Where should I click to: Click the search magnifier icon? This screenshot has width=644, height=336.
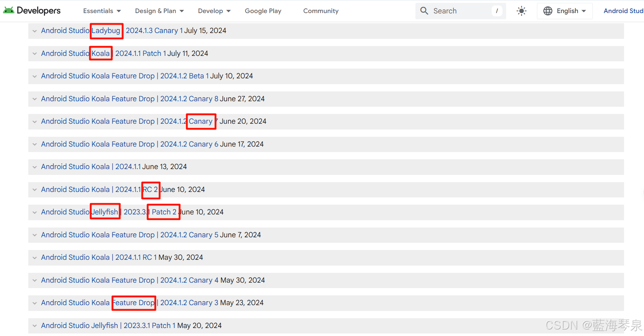(x=424, y=11)
